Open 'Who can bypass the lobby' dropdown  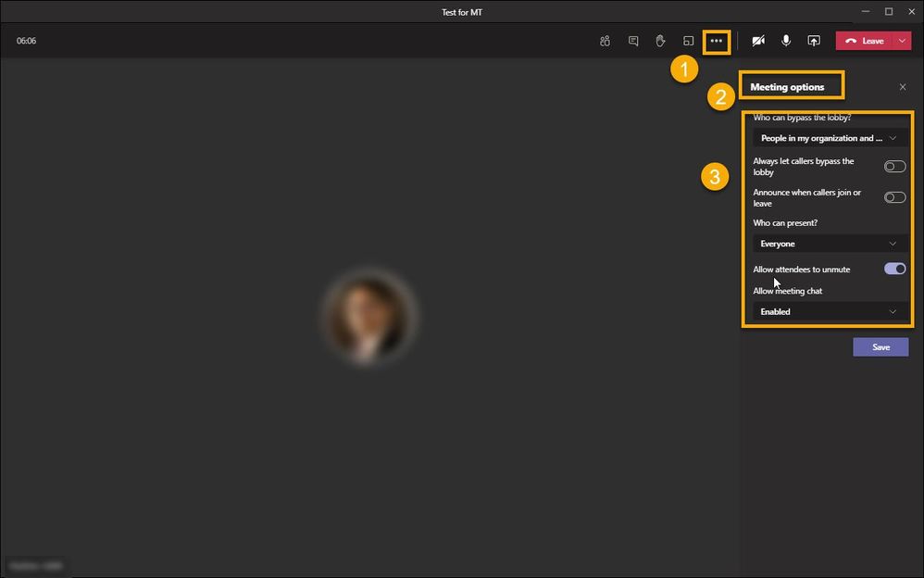[x=830, y=138]
